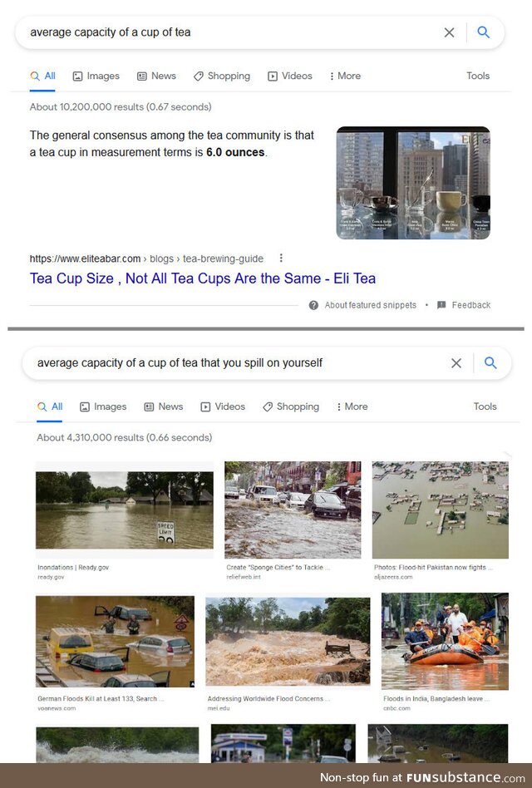The height and width of the screenshot is (788, 532).
Task: Select the News tab in top results
Action: pos(157,76)
